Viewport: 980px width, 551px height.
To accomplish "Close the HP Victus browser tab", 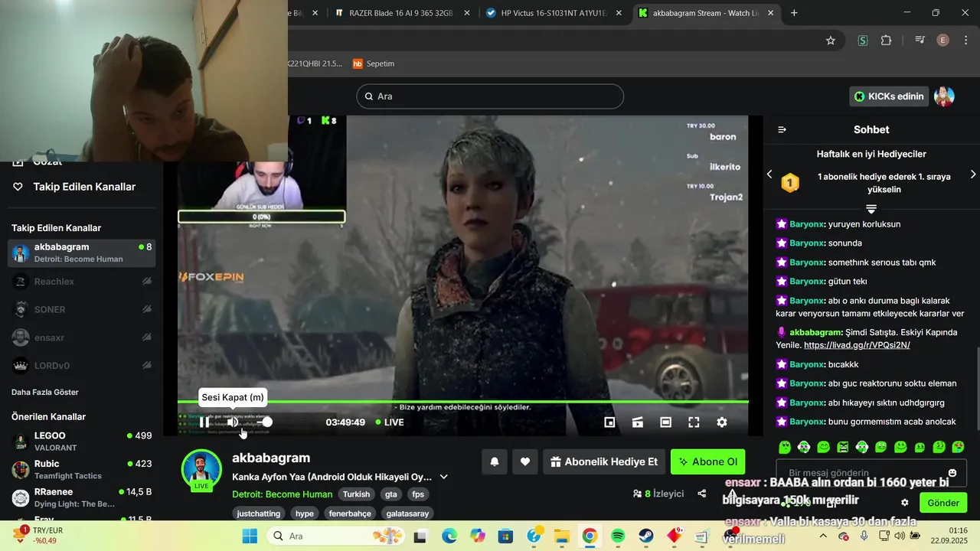I will pos(618,13).
